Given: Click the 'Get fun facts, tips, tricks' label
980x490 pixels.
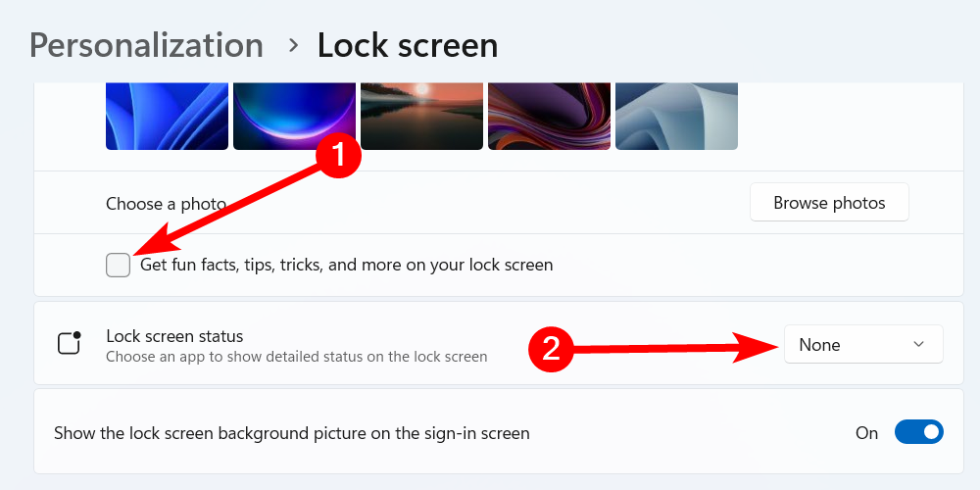Looking at the screenshot, I should 347,265.
